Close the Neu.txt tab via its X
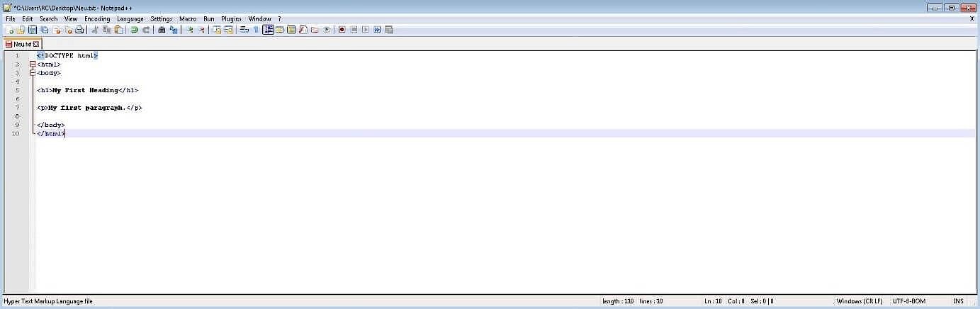980x309 pixels. (36, 44)
